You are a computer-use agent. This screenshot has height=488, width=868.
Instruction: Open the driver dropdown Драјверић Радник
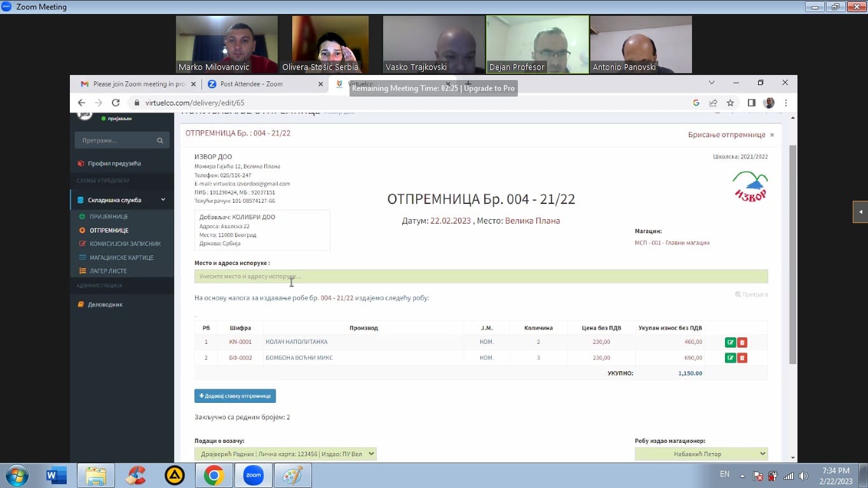tap(285, 454)
